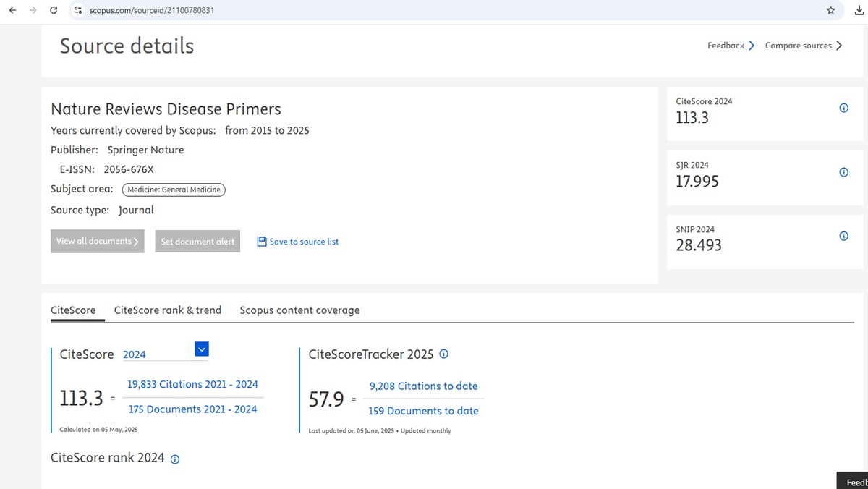
Task: Show info about CiteScore 2024 metric
Action: tap(843, 108)
